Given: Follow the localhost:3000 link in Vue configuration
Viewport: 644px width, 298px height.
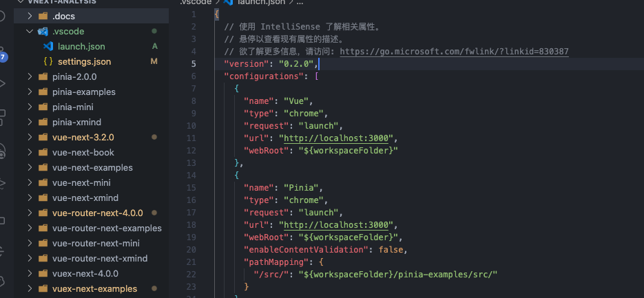Looking at the screenshot, I should pos(336,138).
